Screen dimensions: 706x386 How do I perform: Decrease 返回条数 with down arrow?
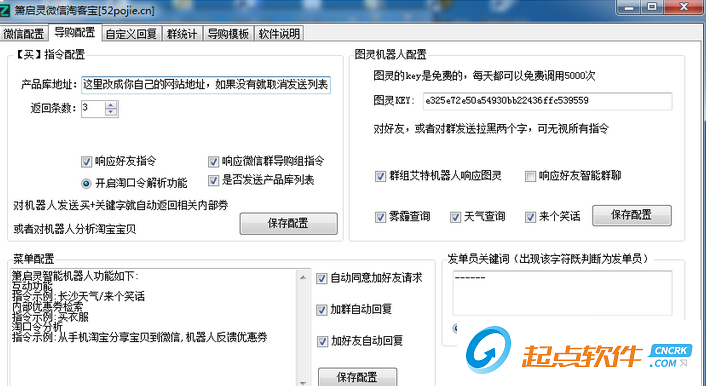point(111,113)
